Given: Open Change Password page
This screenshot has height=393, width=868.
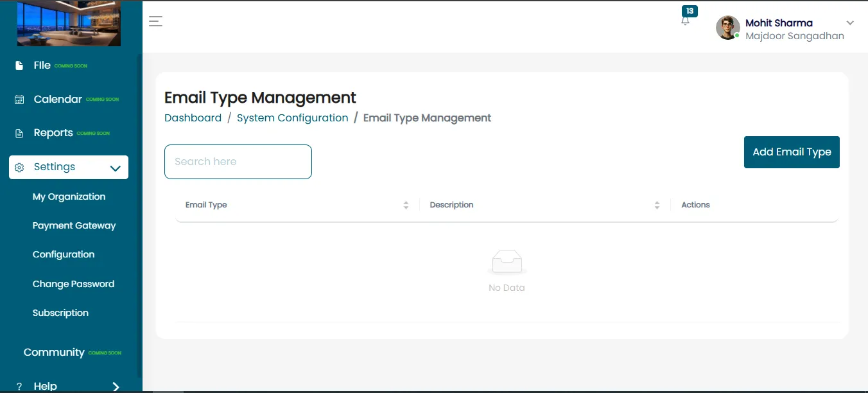Looking at the screenshot, I should tap(73, 284).
